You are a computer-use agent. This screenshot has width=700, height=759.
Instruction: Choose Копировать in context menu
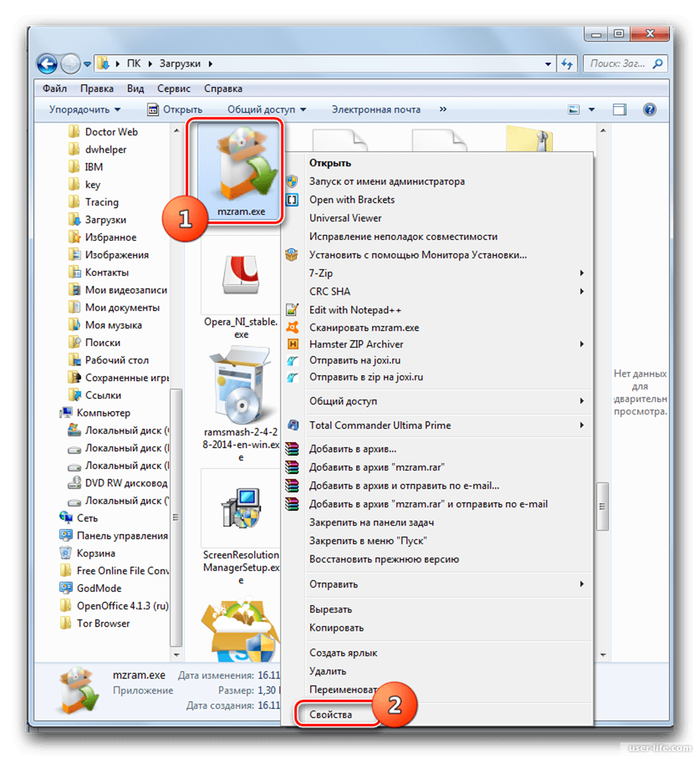point(337,628)
